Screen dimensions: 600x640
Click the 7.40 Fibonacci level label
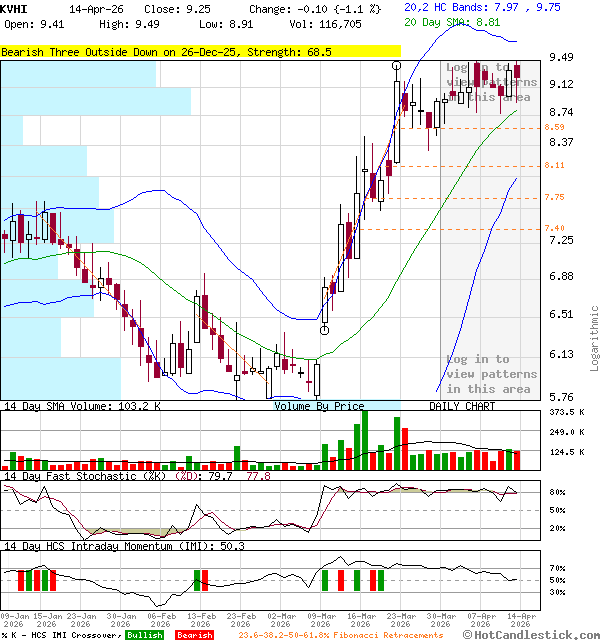555,228
